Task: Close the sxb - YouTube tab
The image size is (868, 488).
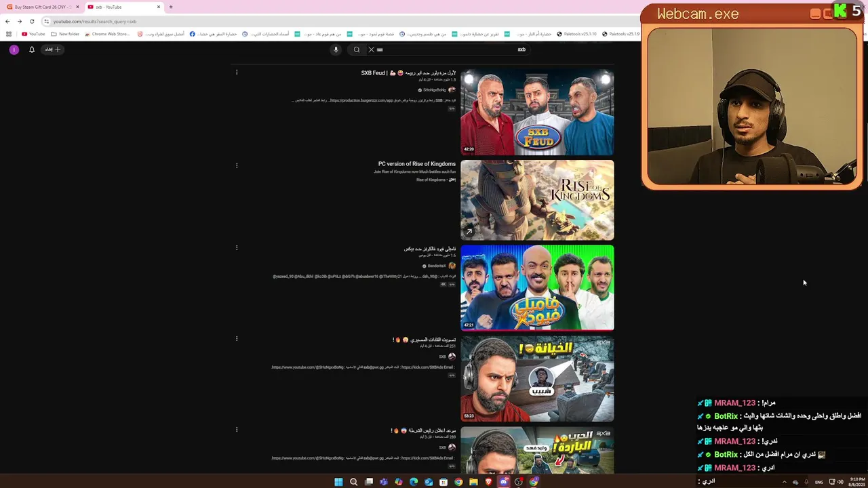Action: 159,7
